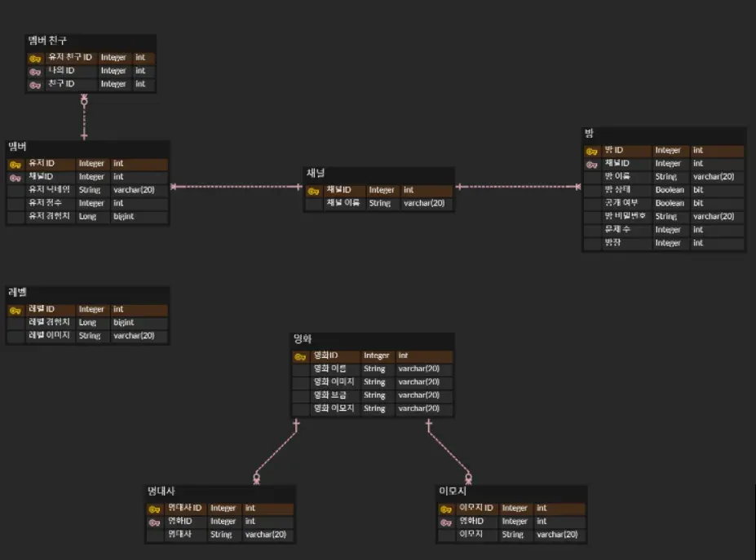Click the primary key icon of 유저 친구 ID
The height and width of the screenshot is (560, 756).
pos(35,59)
